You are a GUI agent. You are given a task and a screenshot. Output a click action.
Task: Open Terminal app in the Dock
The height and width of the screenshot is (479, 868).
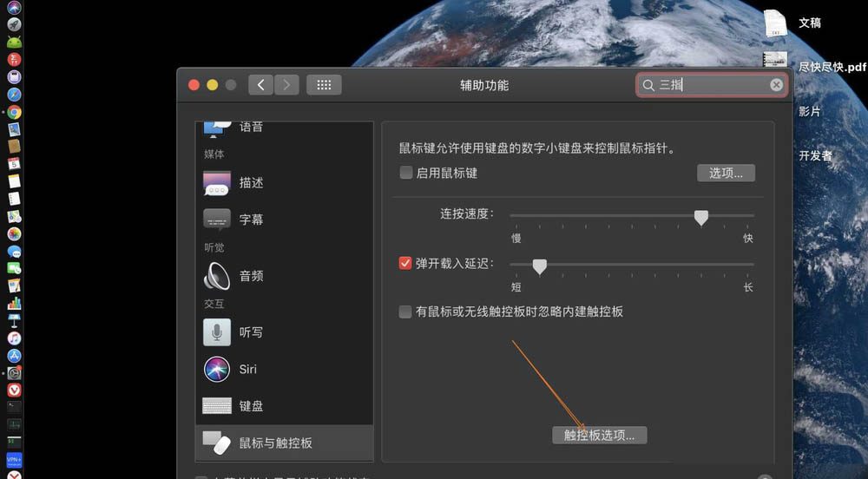click(x=14, y=408)
